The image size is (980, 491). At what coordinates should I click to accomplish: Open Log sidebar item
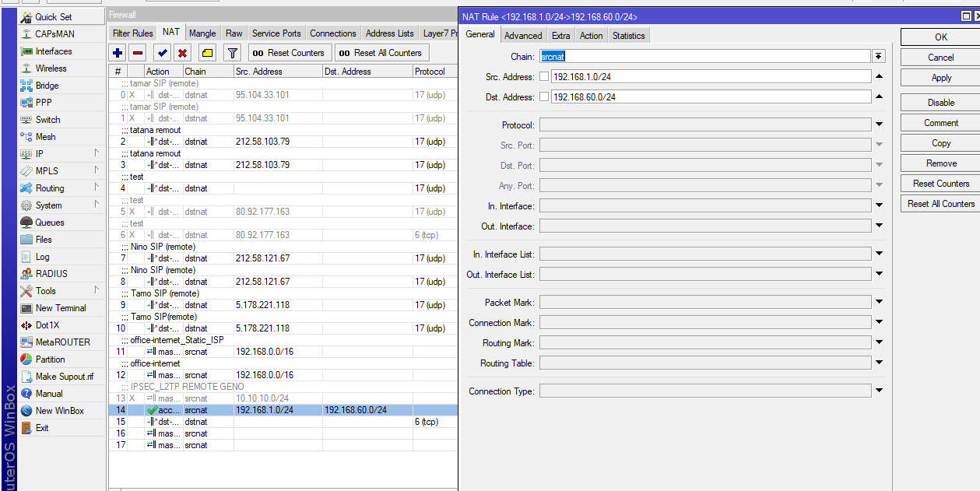61,257
